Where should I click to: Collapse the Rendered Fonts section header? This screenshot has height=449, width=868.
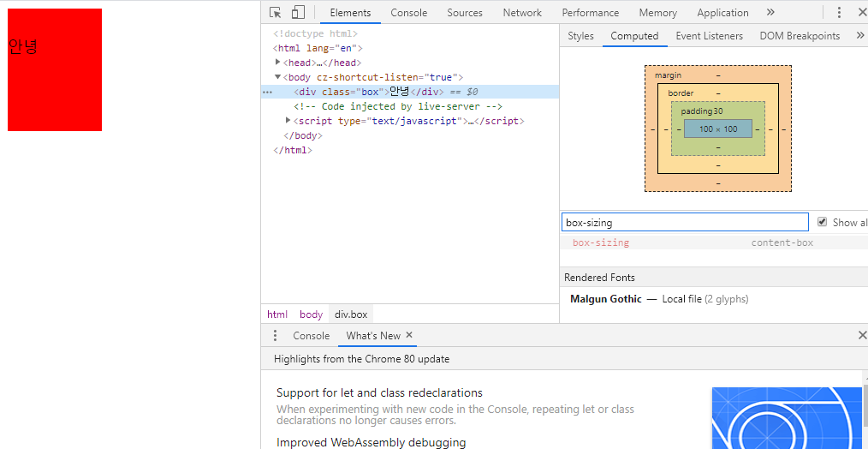714,277
